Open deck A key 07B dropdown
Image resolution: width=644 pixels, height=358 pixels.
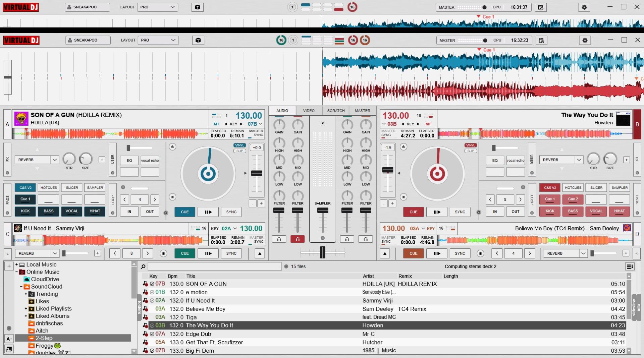pos(255,124)
